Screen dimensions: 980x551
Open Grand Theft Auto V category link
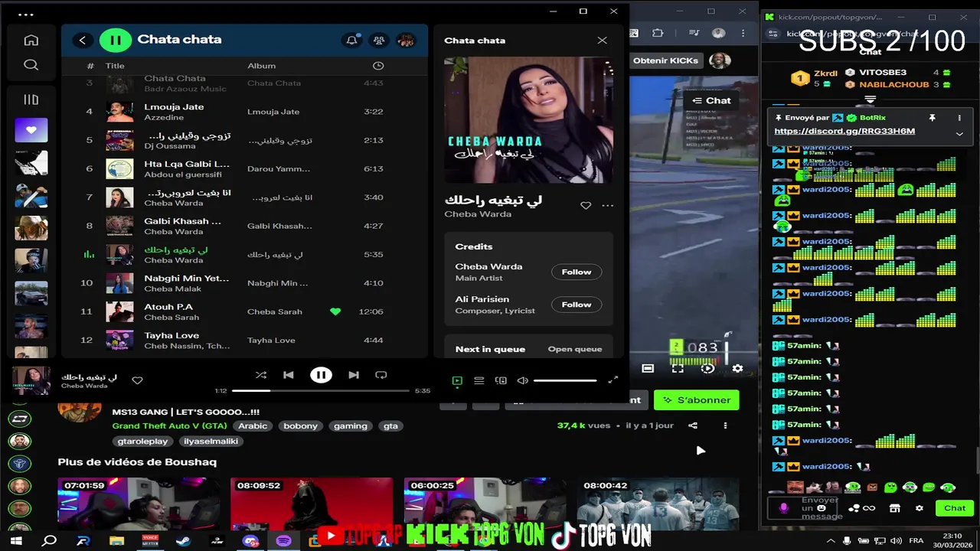pyautogui.click(x=169, y=426)
